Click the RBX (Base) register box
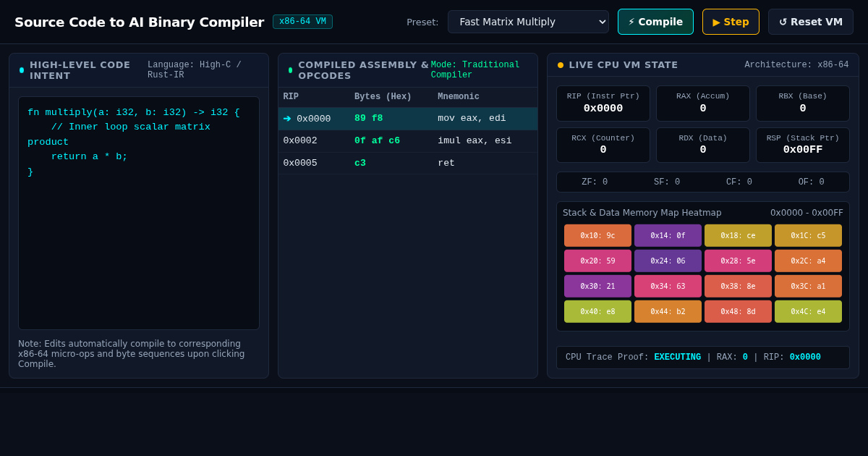Screen dimensions: 868x456 [803, 104]
